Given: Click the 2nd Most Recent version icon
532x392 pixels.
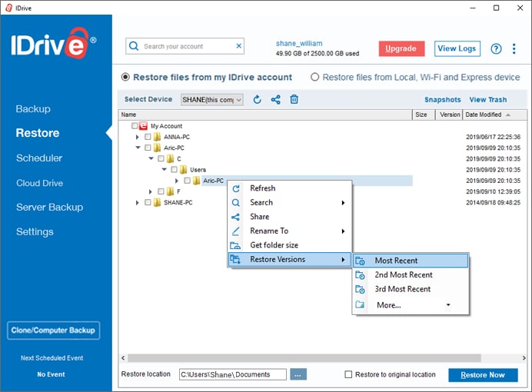Looking at the screenshot, I should pos(360,275).
